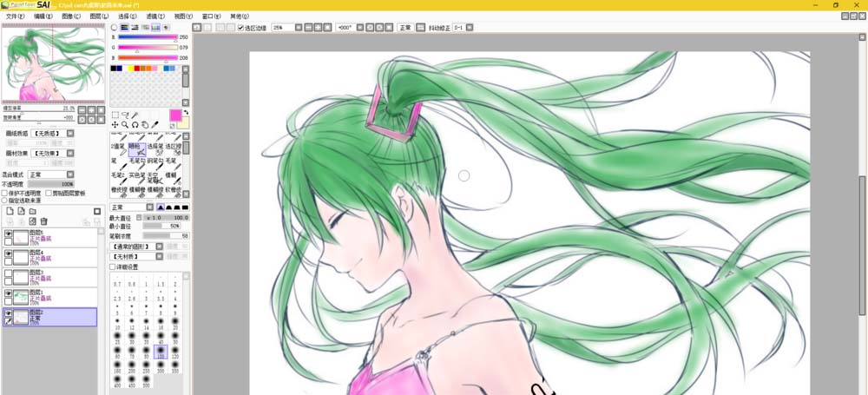
Task: Create a new linework layer
Action: pos(21,211)
